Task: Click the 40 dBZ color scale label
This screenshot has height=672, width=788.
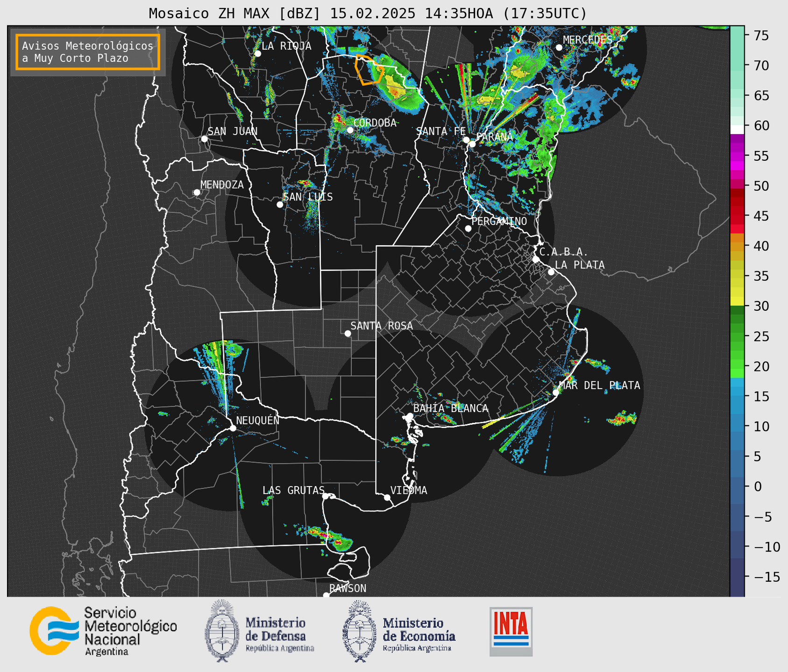Action: (x=760, y=246)
